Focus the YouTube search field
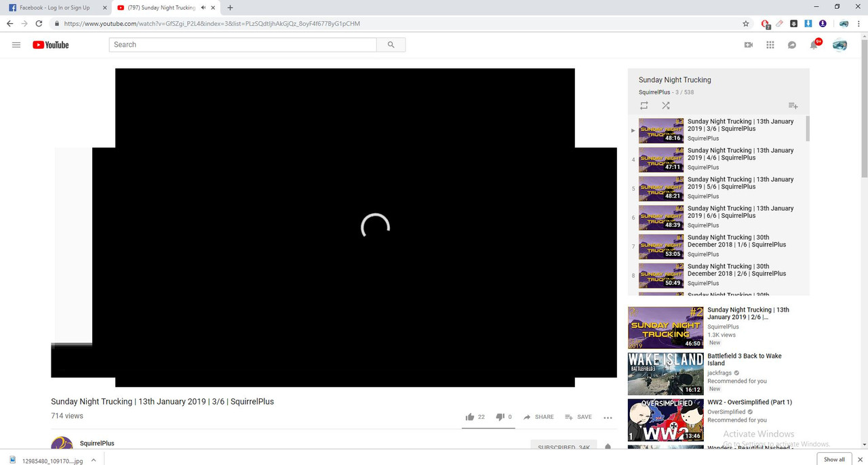 pyautogui.click(x=243, y=45)
